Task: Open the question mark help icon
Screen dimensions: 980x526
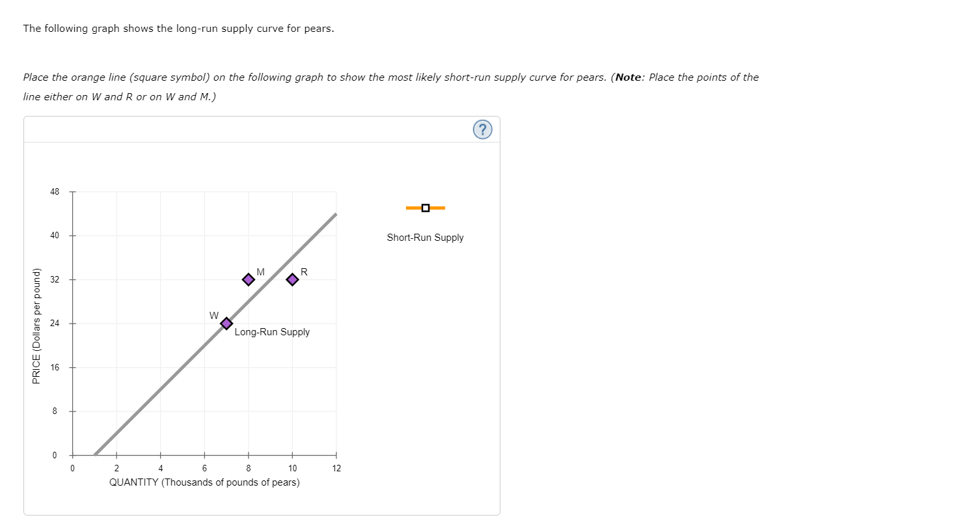Action: [x=482, y=130]
